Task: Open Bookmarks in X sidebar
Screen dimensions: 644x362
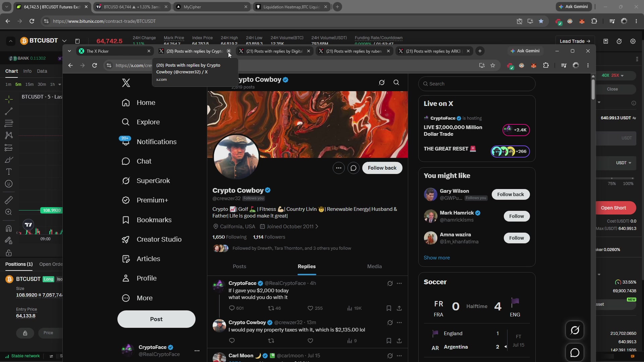Action: point(147,220)
